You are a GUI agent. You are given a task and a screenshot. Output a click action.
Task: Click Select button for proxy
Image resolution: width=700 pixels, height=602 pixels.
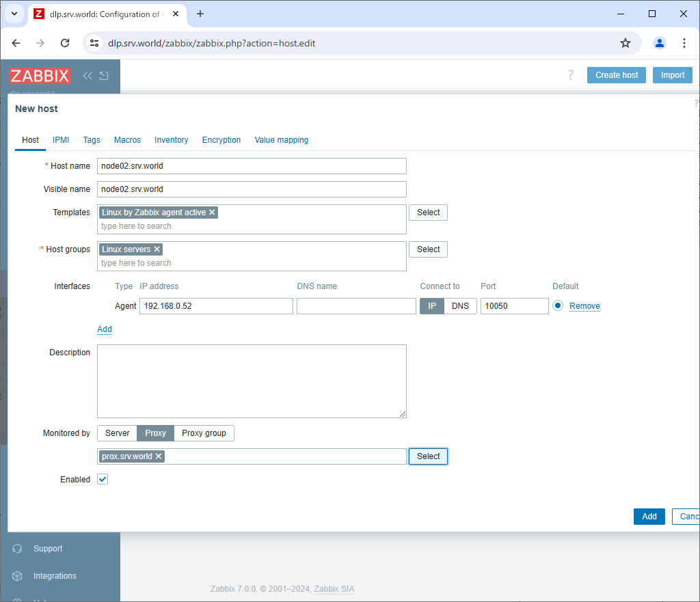click(x=428, y=456)
